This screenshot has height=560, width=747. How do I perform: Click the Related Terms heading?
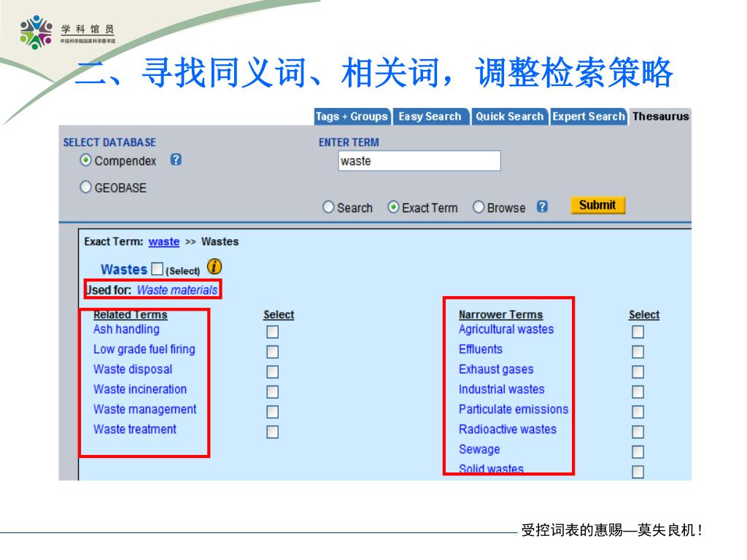point(131,315)
